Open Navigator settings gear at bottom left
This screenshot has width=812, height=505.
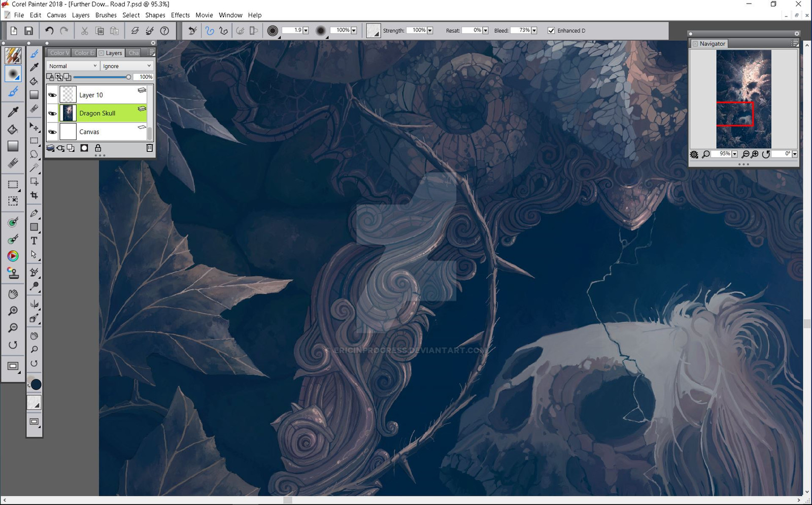point(694,154)
